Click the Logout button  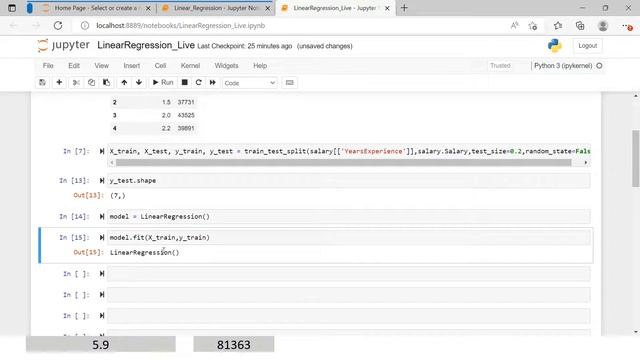click(587, 46)
